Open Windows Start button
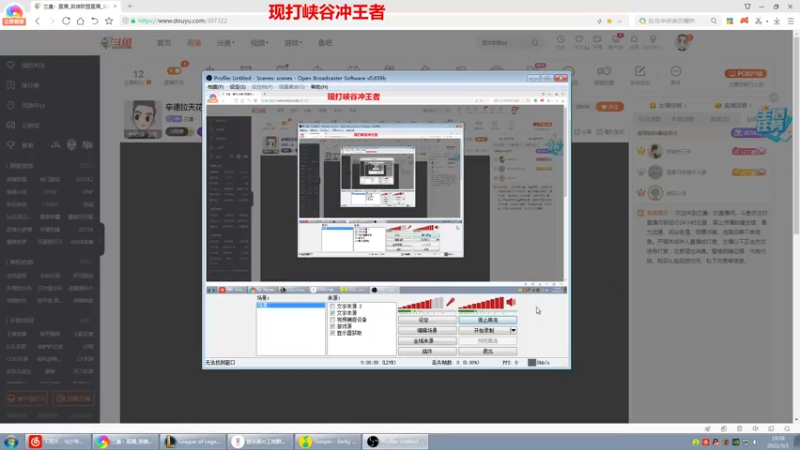This screenshot has width=800, height=450. [11, 441]
